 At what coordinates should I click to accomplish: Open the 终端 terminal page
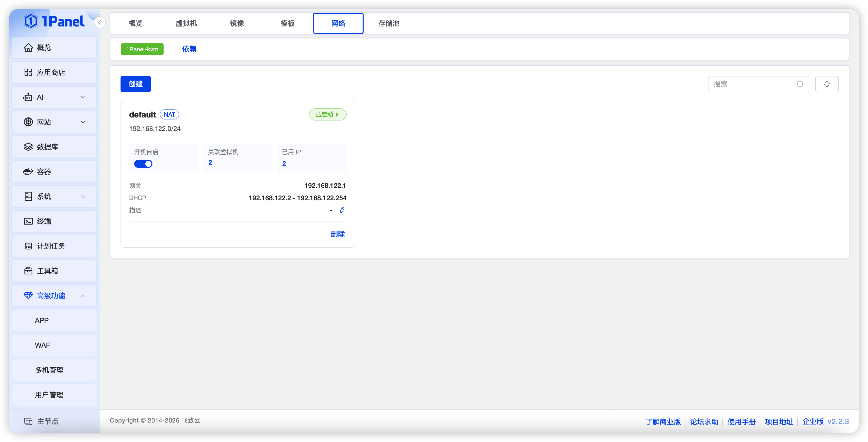pyautogui.click(x=54, y=221)
